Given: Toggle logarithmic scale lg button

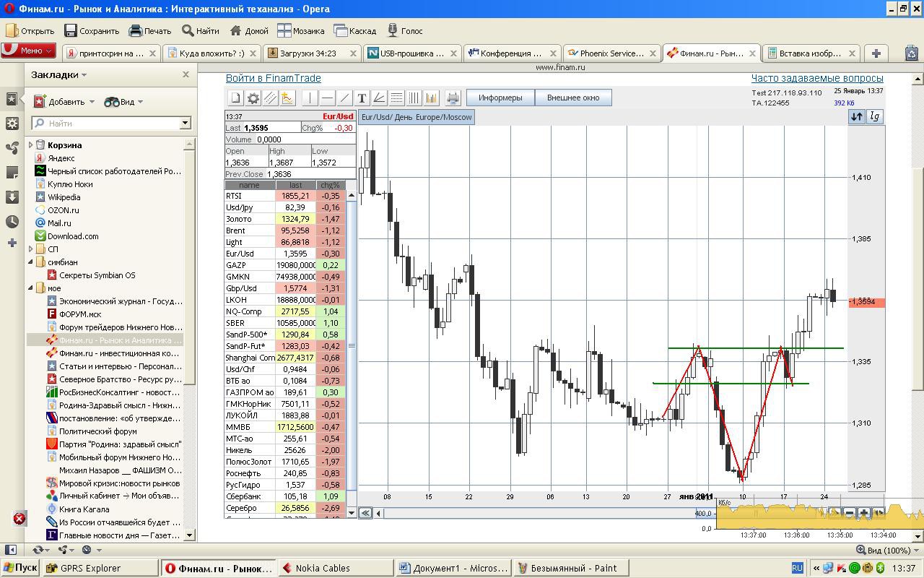Looking at the screenshot, I should (x=875, y=116).
